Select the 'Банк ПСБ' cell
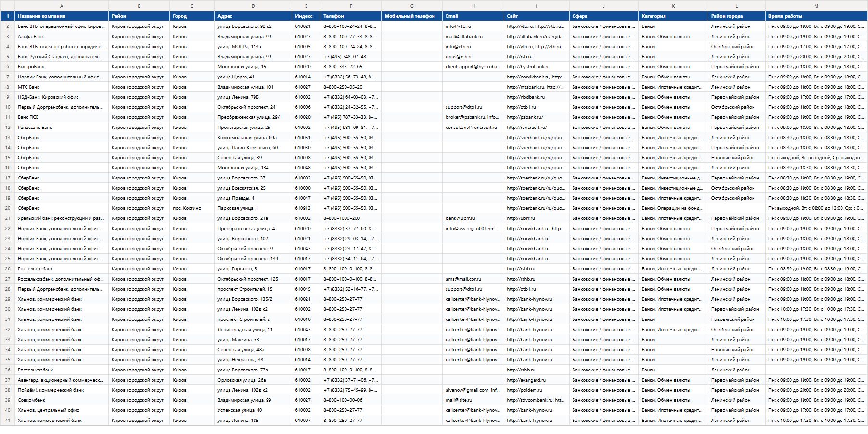 pos(62,117)
